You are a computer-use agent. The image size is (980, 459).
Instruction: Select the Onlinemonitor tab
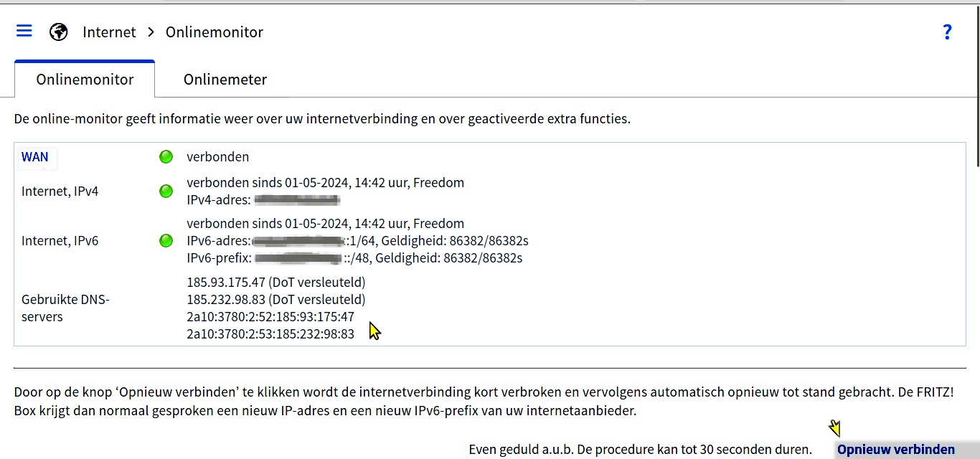(85, 80)
